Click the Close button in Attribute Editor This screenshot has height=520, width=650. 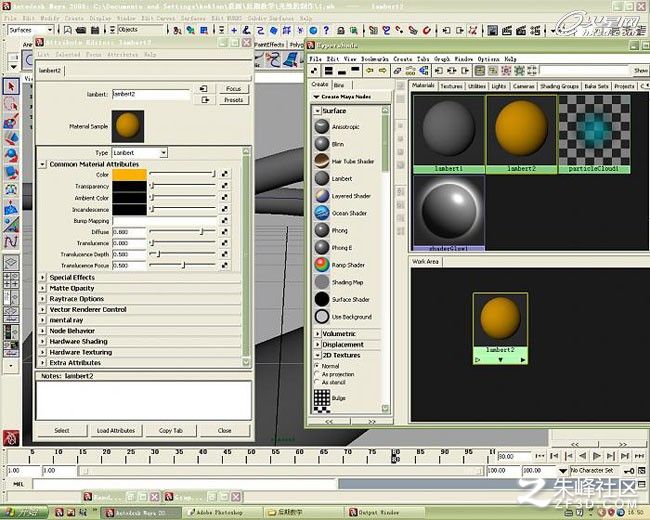pyautogui.click(x=224, y=430)
